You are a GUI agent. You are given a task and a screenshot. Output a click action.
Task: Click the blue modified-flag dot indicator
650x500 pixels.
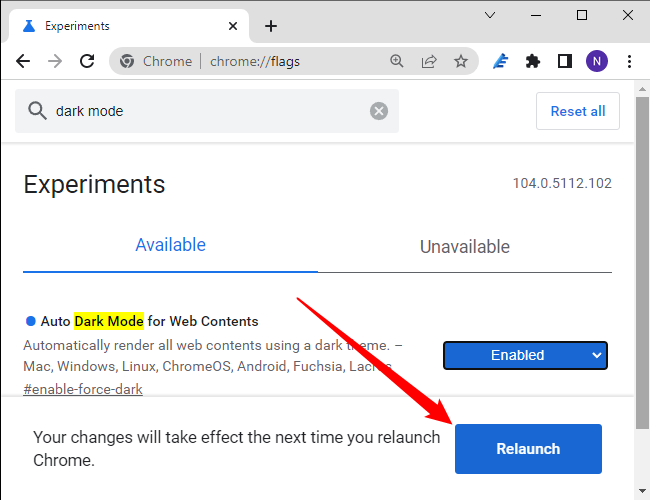click(x=31, y=321)
